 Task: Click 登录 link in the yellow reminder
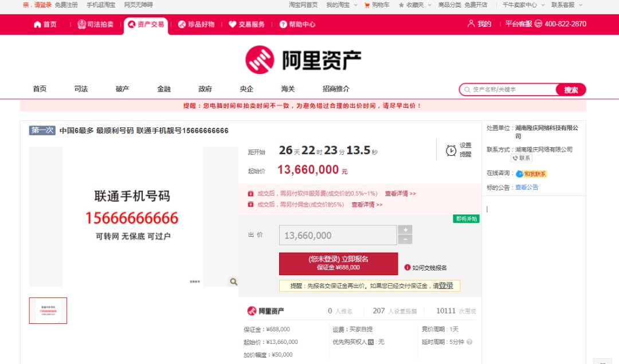(x=446, y=285)
